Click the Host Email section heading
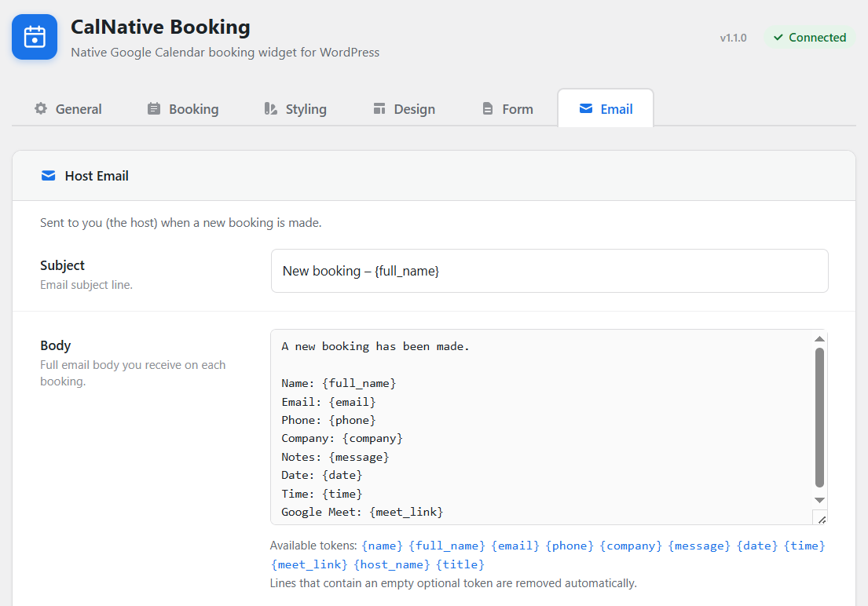Image resolution: width=868 pixels, height=606 pixels. coord(97,176)
